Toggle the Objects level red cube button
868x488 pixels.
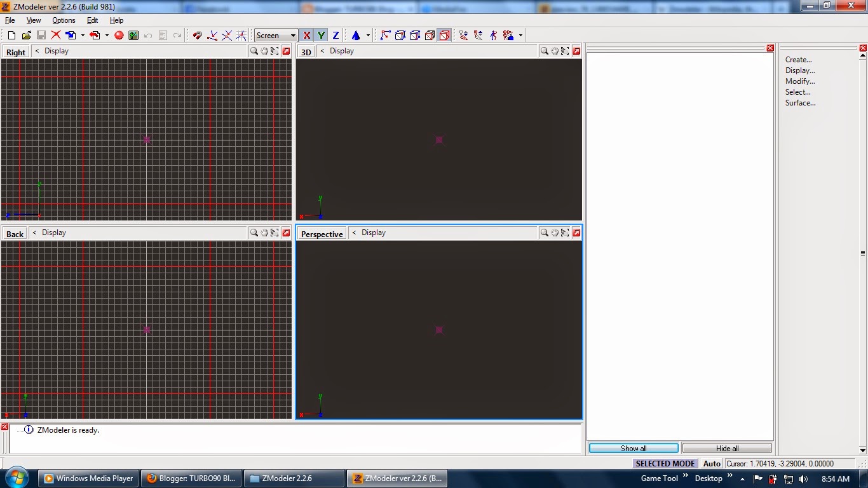pyautogui.click(x=444, y=36)
